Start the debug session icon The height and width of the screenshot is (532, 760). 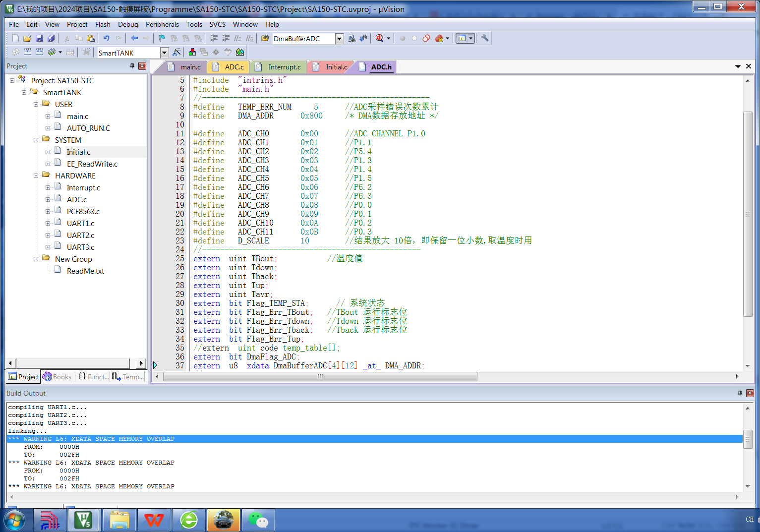379,38
